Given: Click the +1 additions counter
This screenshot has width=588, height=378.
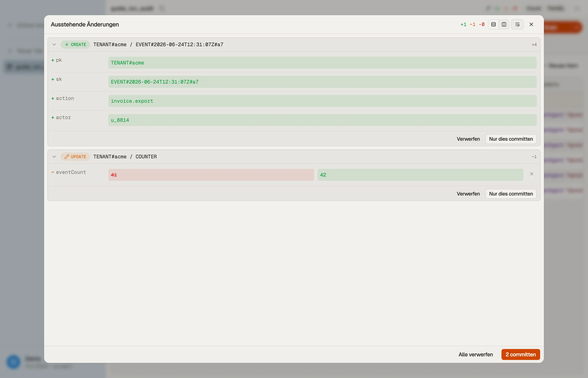Looking at the screenshot, I should (463, 24).
